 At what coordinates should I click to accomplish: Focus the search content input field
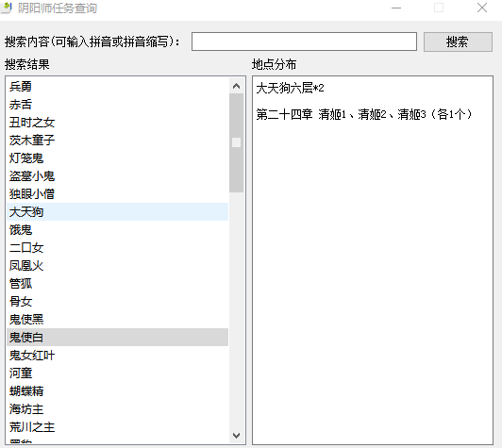coord(304,41)
